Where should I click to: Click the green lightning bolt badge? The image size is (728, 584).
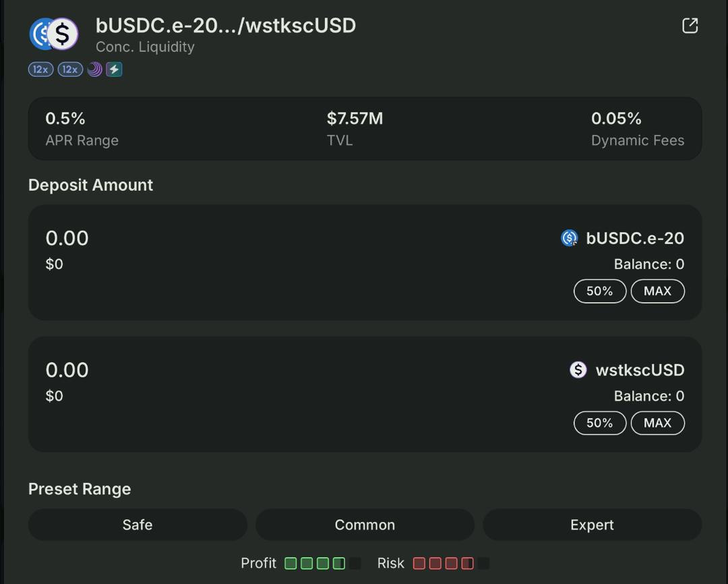[x=114, y=69]
